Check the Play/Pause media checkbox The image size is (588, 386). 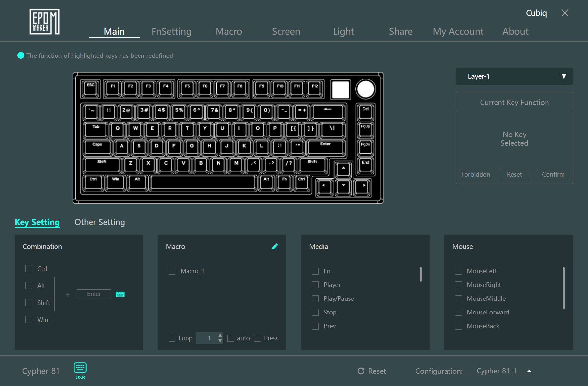[x=315, y=299]
